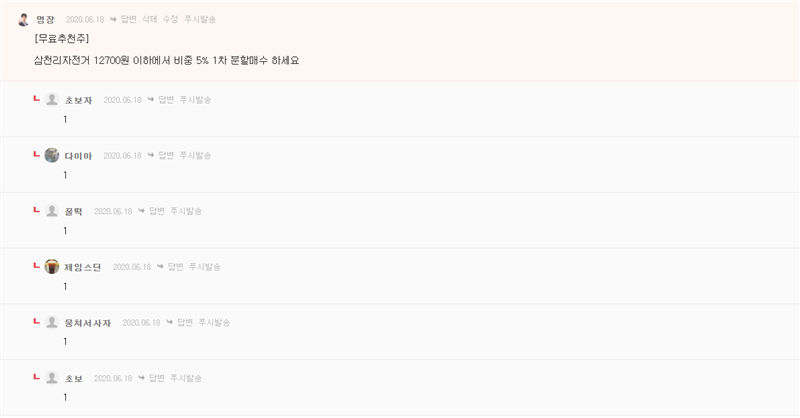Click 초보's default avatar icon
This screenshot has width=800, height=418.
[52, 378]
